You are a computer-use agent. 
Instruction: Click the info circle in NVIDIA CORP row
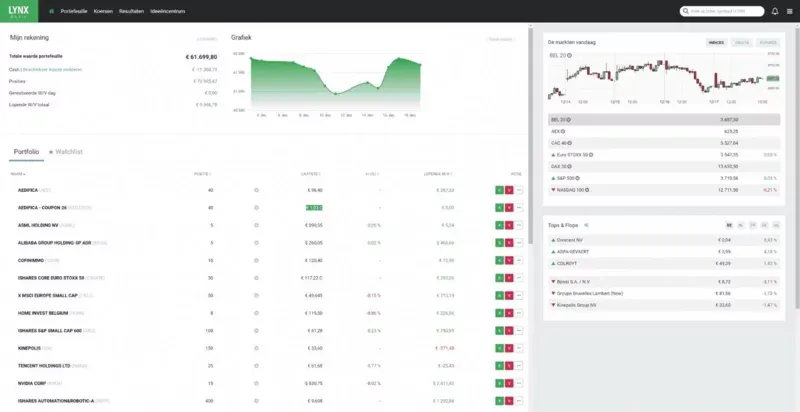click(x=256, y=383)
